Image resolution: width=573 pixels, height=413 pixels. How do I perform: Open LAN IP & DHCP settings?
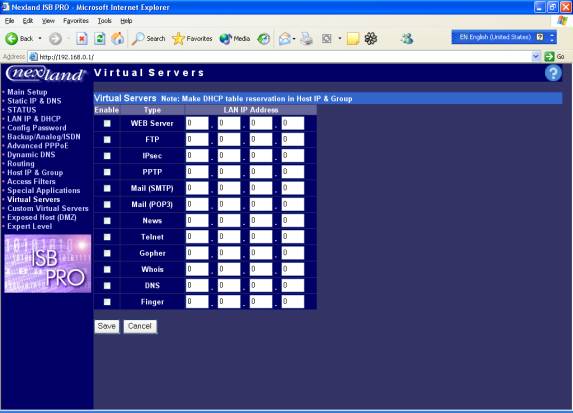(34, 119)
